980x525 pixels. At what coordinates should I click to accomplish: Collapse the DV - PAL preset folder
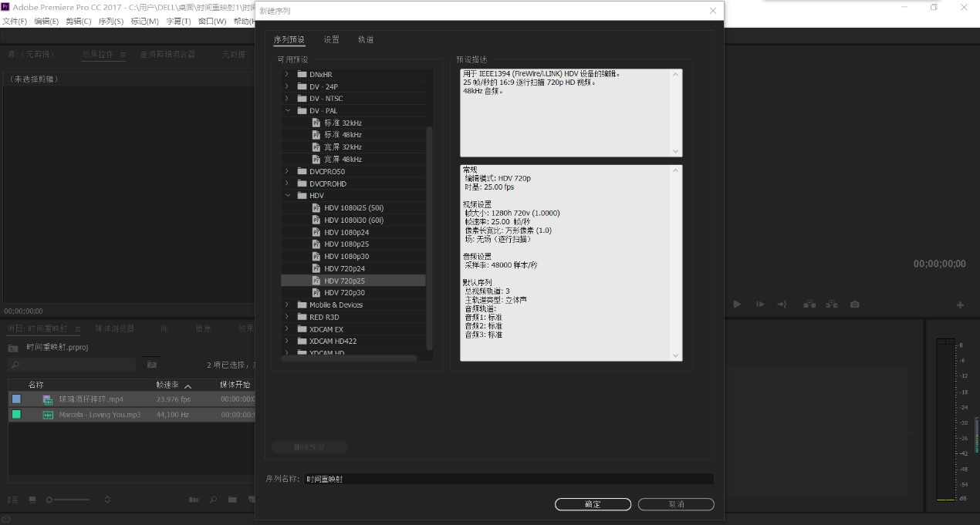click(x=287, y=111)
